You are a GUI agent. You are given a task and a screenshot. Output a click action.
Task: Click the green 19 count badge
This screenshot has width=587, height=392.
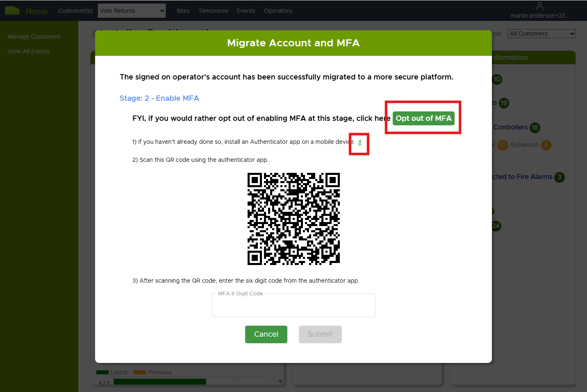pyautogui.click(x=504, y=103)
